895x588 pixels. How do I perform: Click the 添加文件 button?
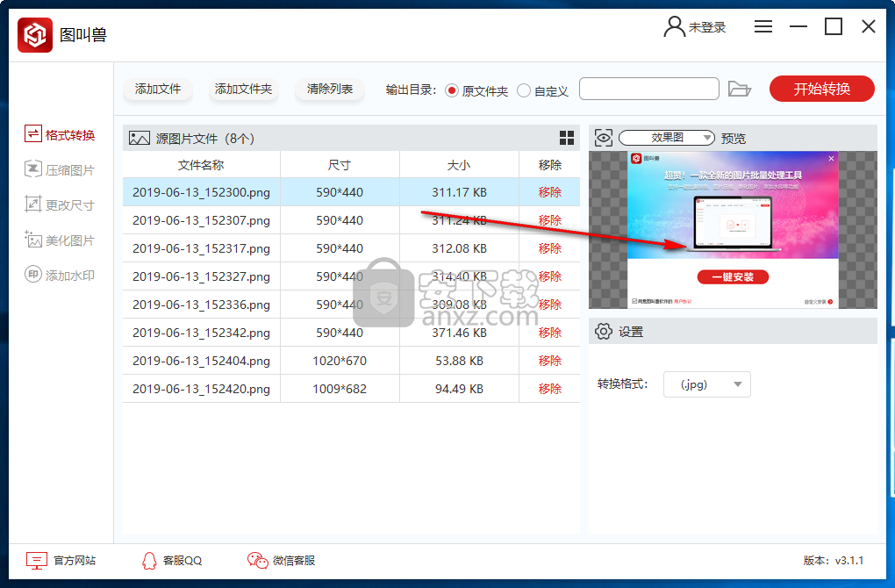[x=158, y=89]
